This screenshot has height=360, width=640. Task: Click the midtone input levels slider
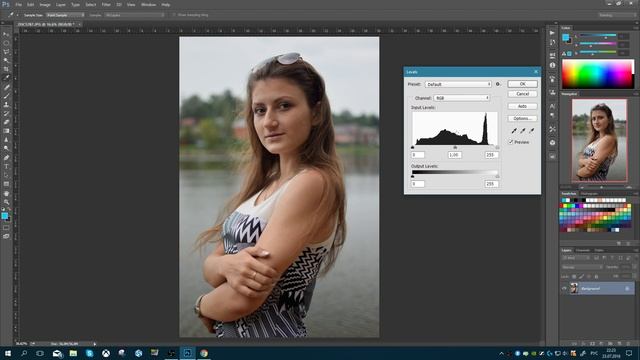point(455,147)
